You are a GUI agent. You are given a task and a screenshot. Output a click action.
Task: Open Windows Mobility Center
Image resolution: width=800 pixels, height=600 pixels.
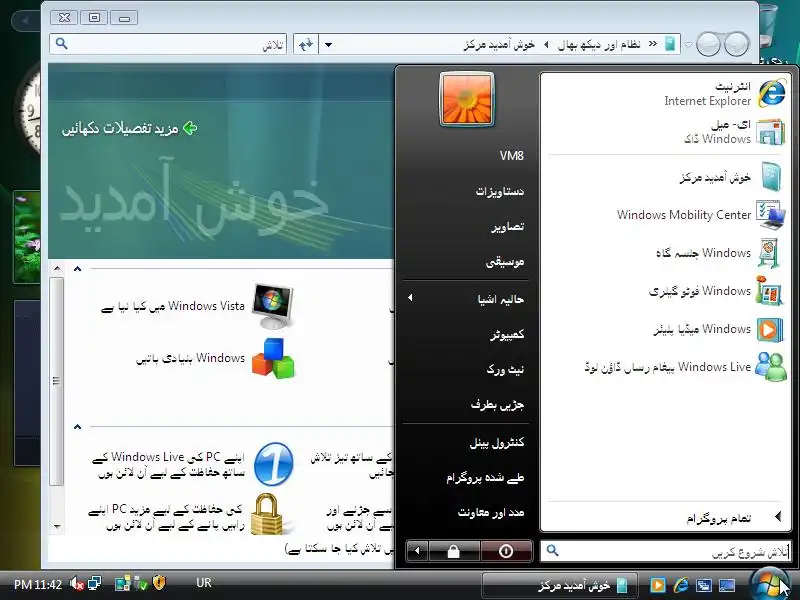(665, 215)
